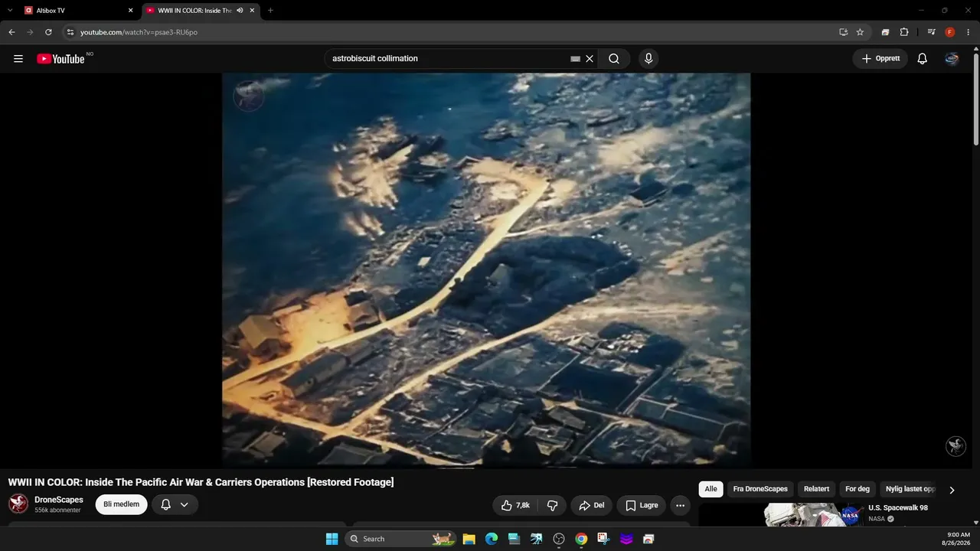Open YouTube notifications bell

922,59
